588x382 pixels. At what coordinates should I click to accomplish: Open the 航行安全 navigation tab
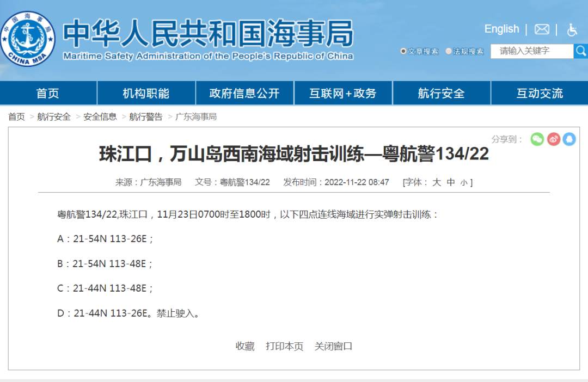442,93
